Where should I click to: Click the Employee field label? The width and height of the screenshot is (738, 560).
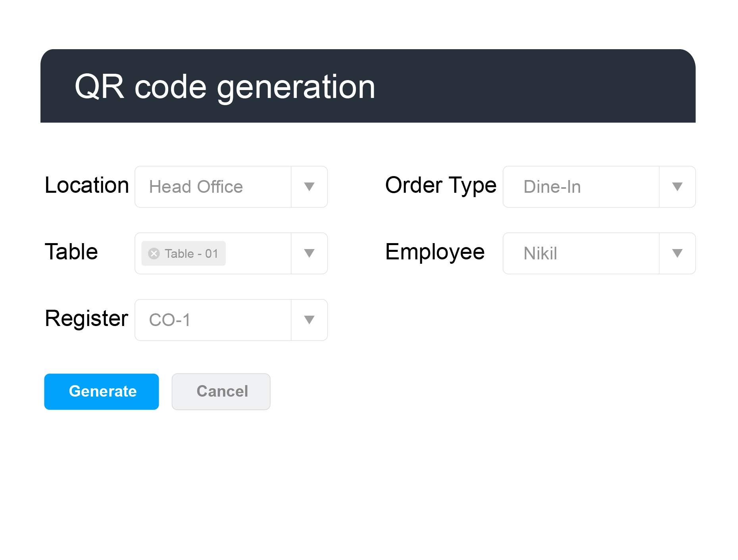coord(435,252)
